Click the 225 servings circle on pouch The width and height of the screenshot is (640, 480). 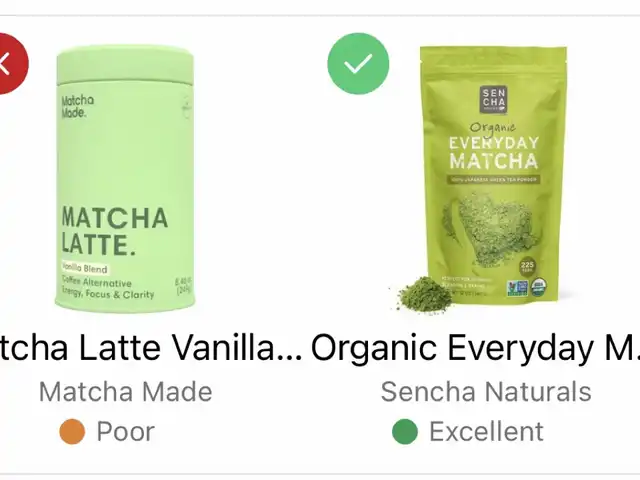point(527,267)
